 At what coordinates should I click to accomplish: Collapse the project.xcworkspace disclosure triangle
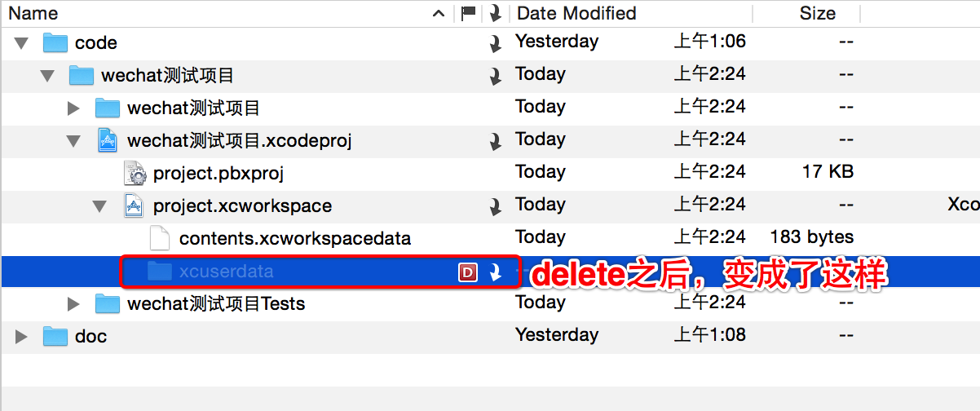99,205
